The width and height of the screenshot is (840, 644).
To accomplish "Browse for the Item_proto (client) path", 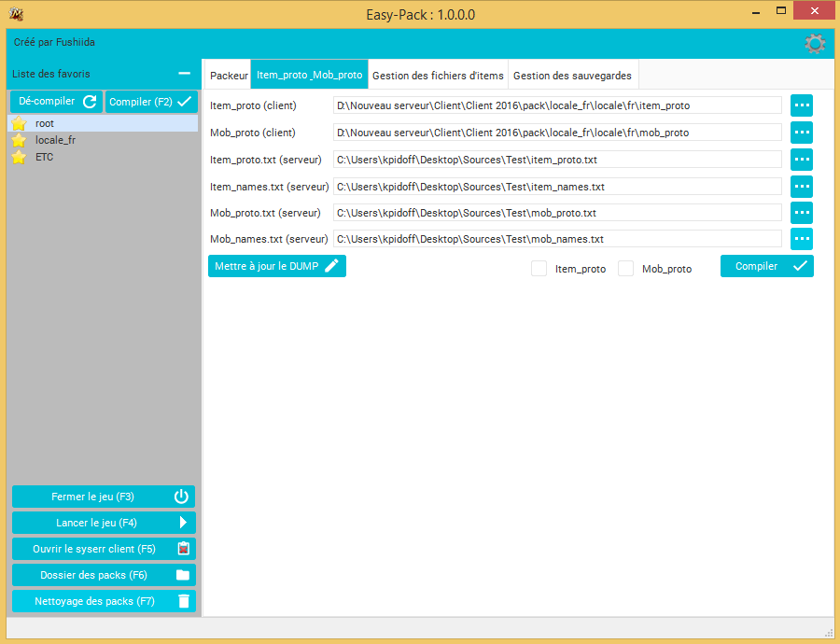I will tap(802, 105).
